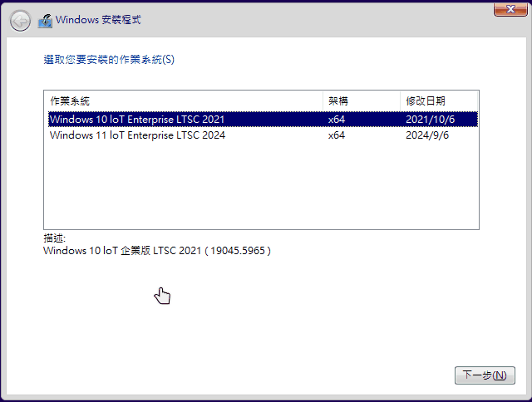Click the x64 cell of Windows 11 row

(337, 135)
